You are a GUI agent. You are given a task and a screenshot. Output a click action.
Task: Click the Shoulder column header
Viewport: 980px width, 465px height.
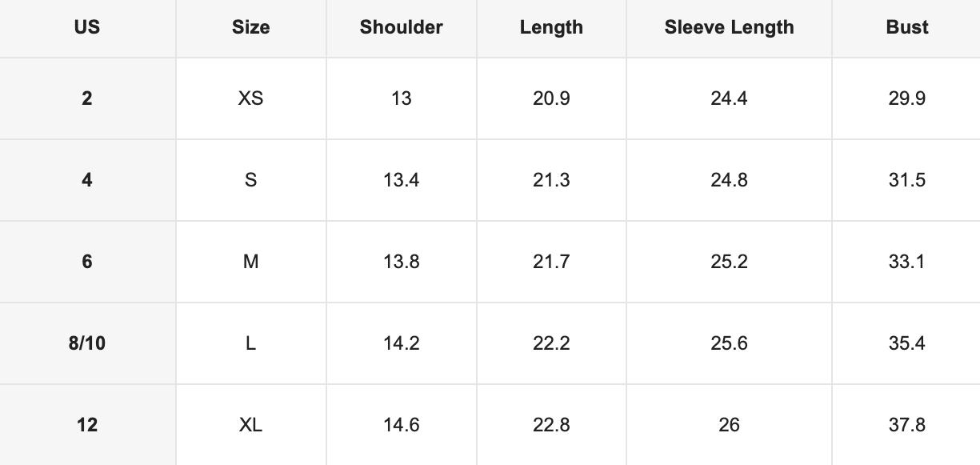coord(401,27)
